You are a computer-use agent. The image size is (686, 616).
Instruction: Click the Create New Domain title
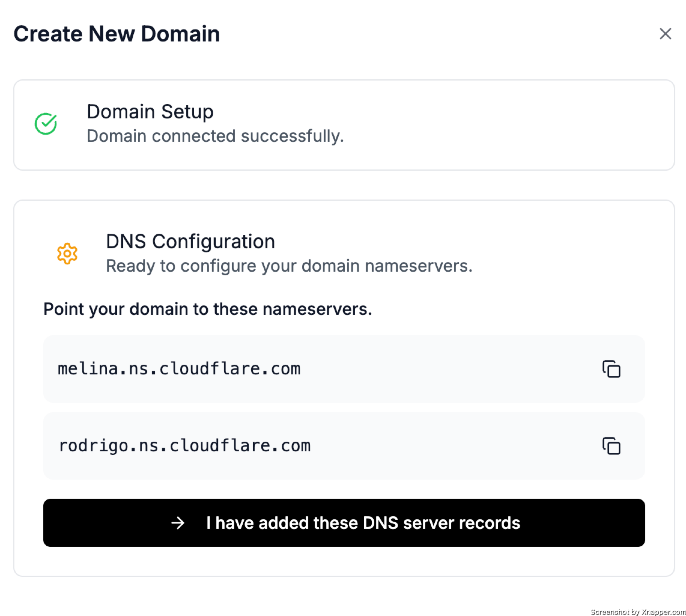117,34
